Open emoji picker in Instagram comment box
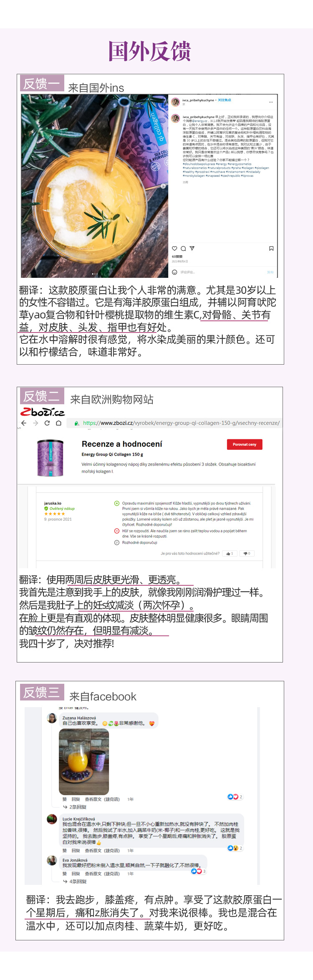Screen dimensions: 313x980 point(174,272)
